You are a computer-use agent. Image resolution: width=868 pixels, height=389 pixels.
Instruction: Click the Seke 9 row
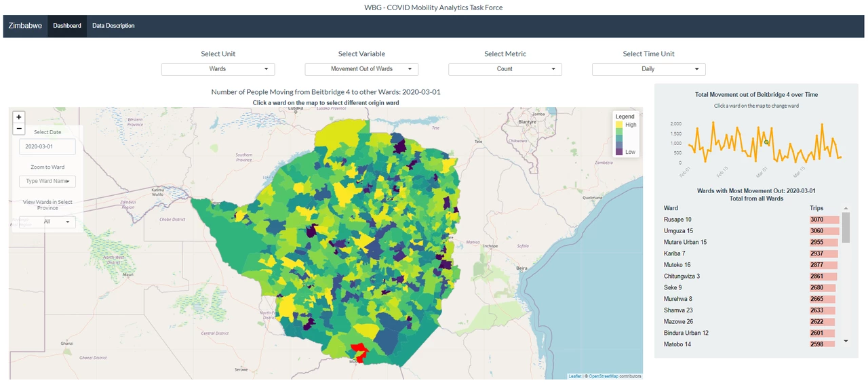point(752,287)
